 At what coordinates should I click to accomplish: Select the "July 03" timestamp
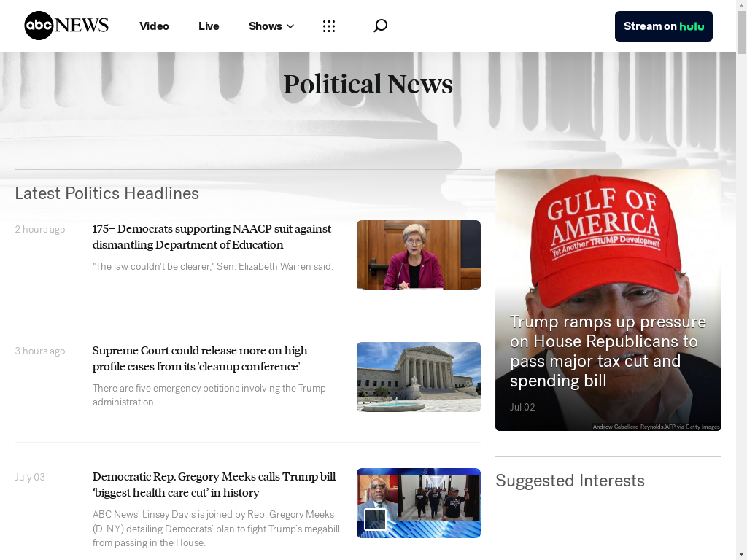(30, 477)
